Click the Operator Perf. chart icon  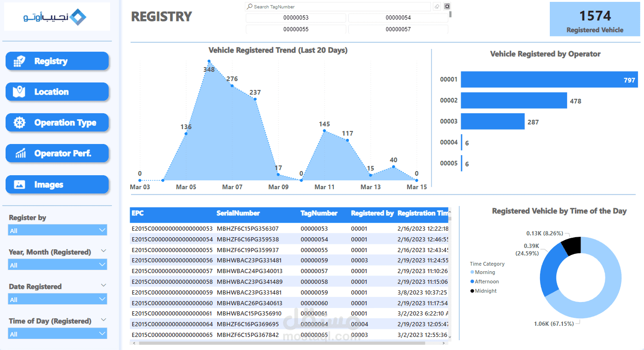point(20,153)
